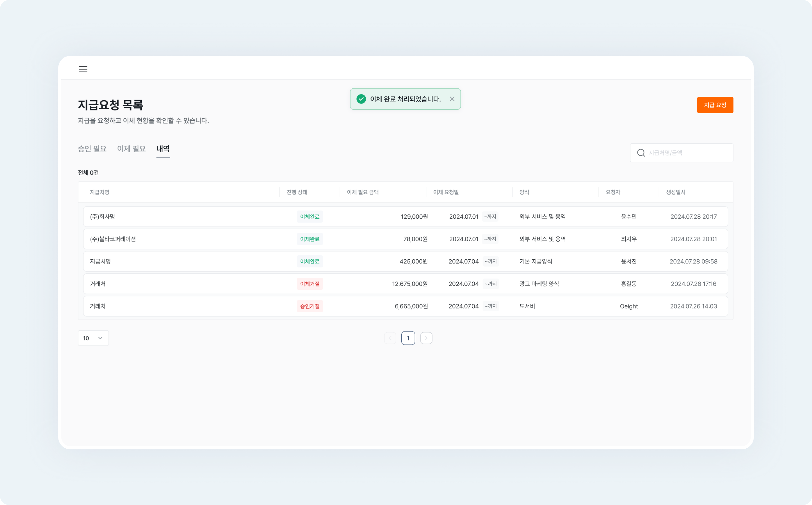Open the page size dropdown showing 10
The height and width of the screenshot is (505, 812).
pyautogui.click(x=93, y=338)
